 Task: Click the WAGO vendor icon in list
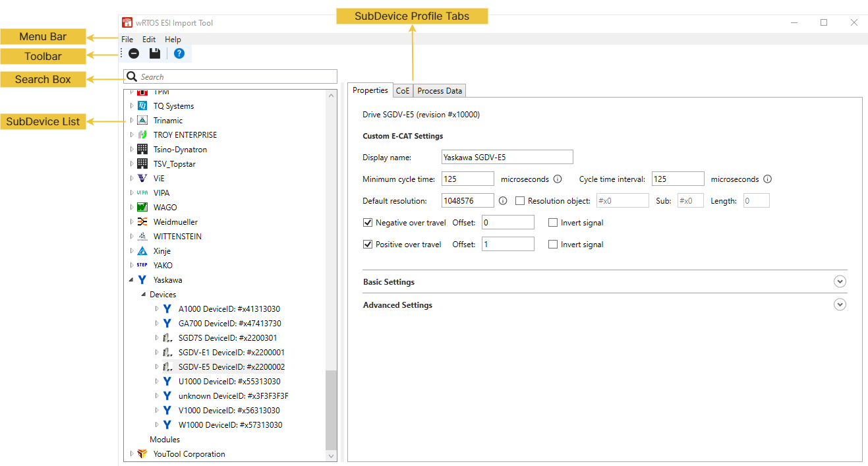pyautogui.click(x=142, y=208)
